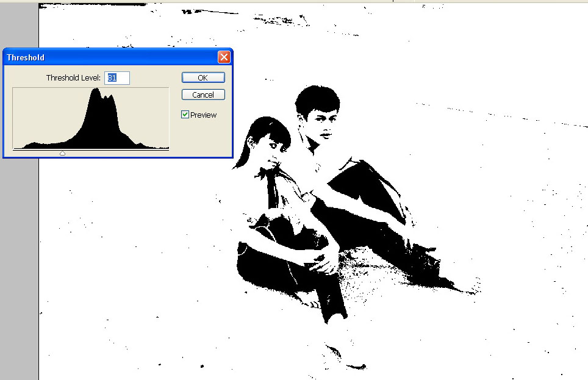Viewport: 588px width, 380px height.
Task: Close the Threshold dialog with the red X
Action: pyautogui.click(x=224, y=56)
